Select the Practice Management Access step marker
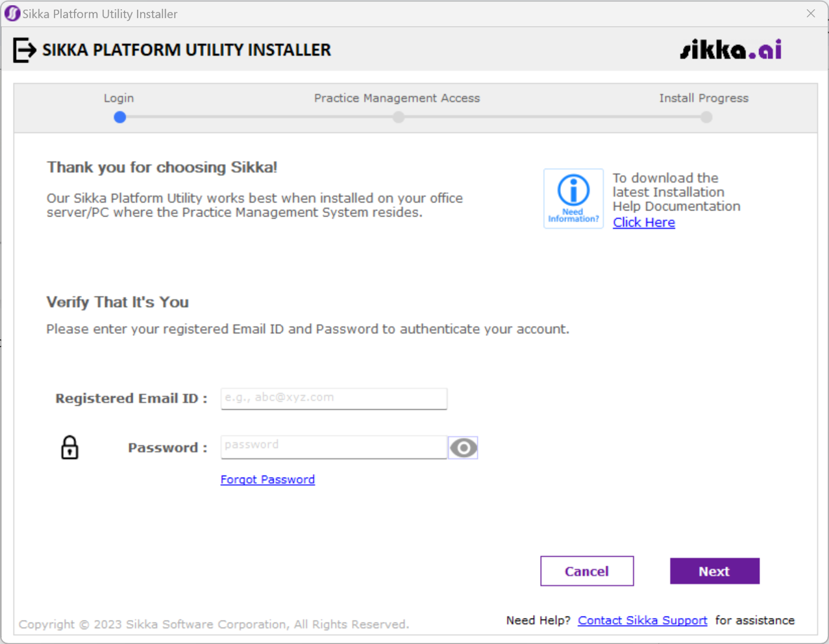 click(398, 117)
